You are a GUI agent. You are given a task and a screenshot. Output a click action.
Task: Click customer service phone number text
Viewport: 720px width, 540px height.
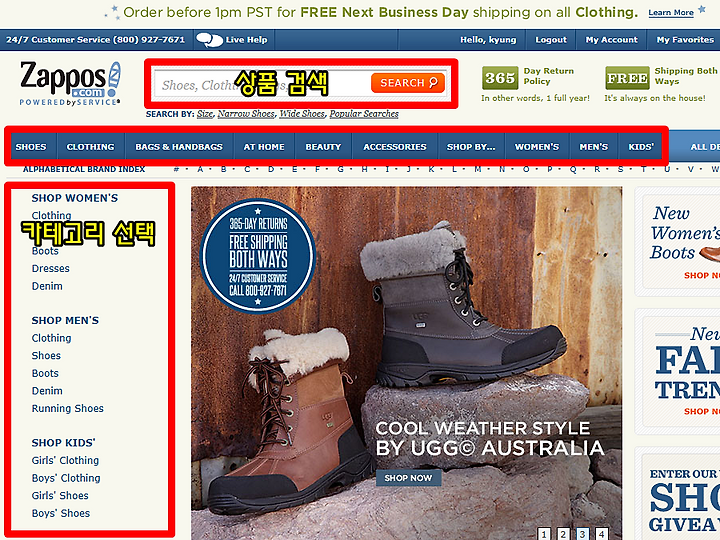tap(96, 40)
